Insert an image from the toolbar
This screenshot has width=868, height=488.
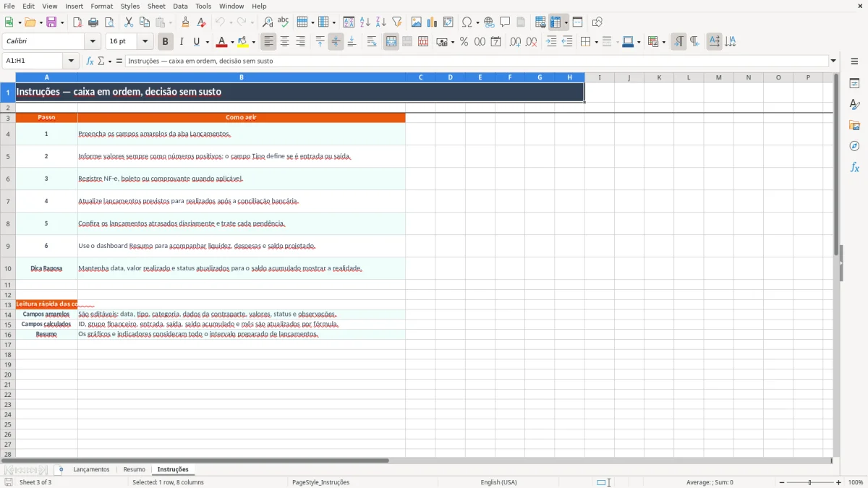pos(417,22)
